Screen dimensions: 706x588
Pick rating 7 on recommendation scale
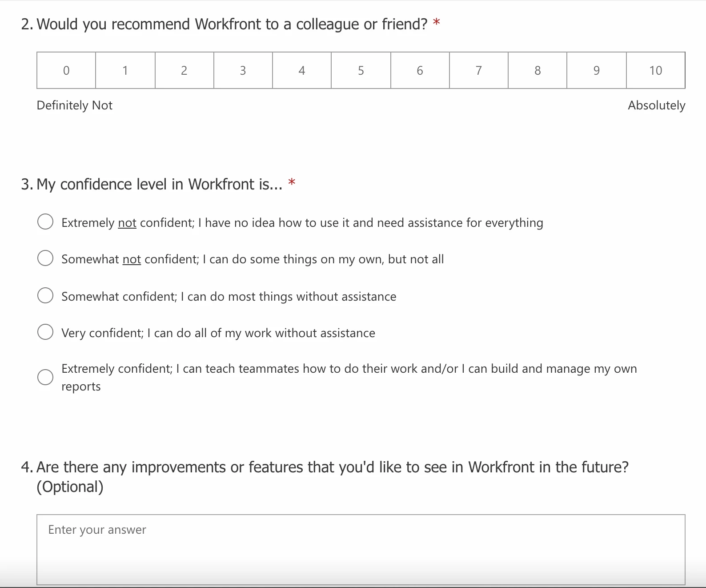479,70
